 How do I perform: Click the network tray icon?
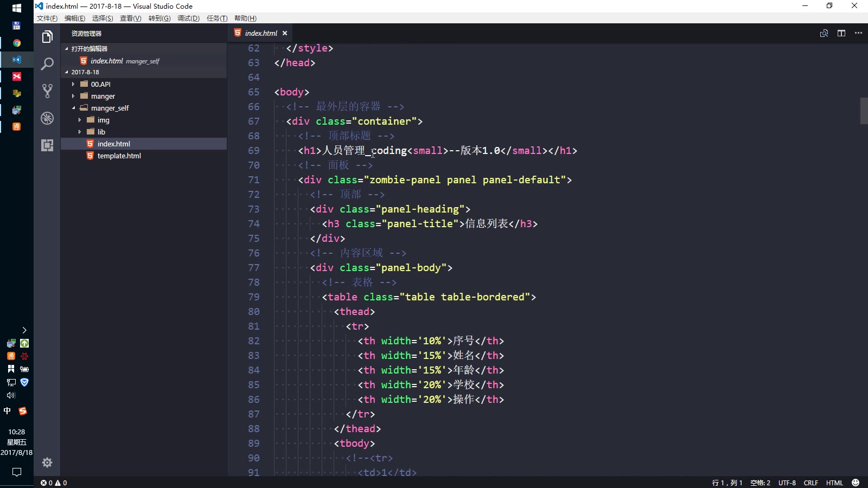click(11, 382)
